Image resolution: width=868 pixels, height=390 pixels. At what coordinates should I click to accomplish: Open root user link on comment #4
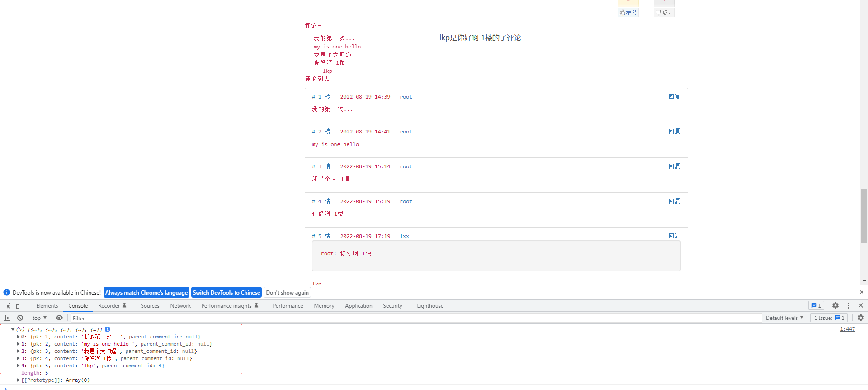[406, 201]
